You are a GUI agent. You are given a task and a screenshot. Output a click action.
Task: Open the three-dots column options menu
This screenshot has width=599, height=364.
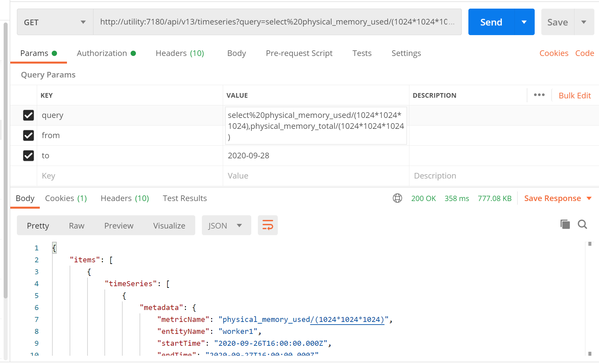(x=539, y=95)
